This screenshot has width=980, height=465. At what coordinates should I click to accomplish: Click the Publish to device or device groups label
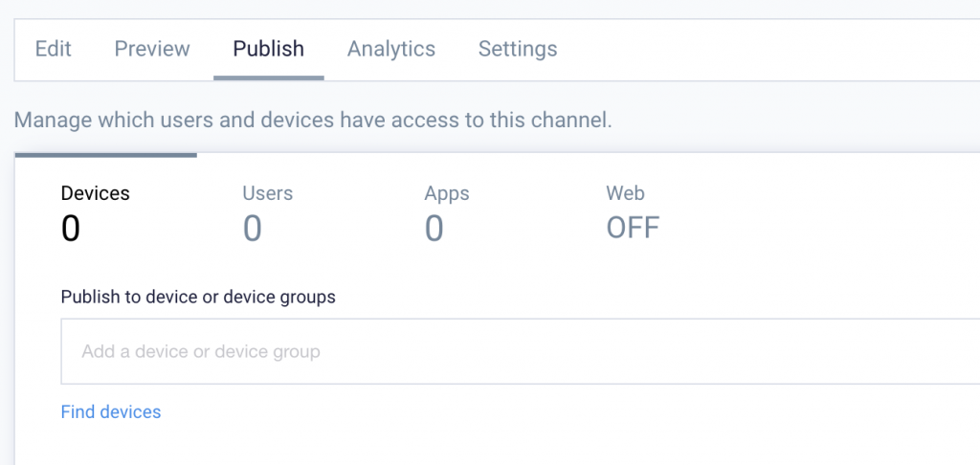pyautogui.click(x=198, y=297)
